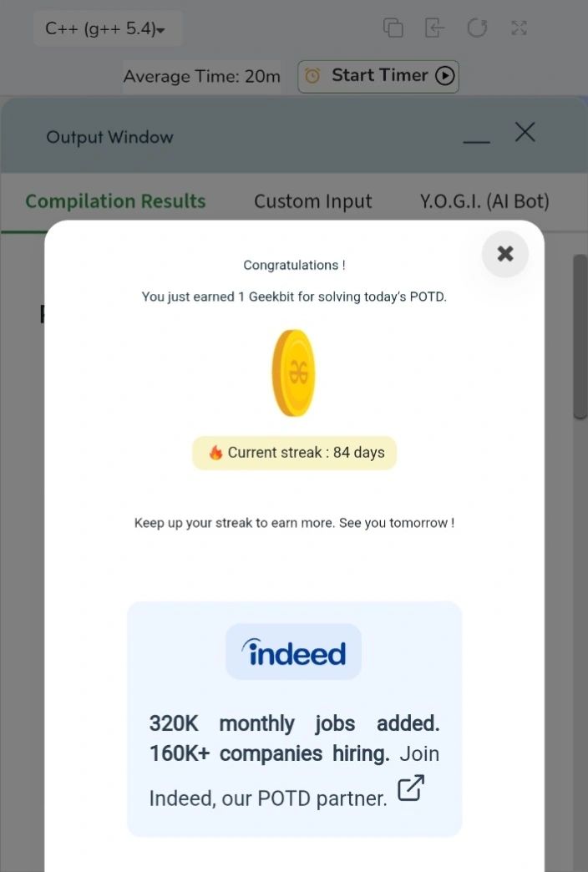Click the Indeed logo banner
This screenshot has width=588, height=872.
tap(293, 651)
